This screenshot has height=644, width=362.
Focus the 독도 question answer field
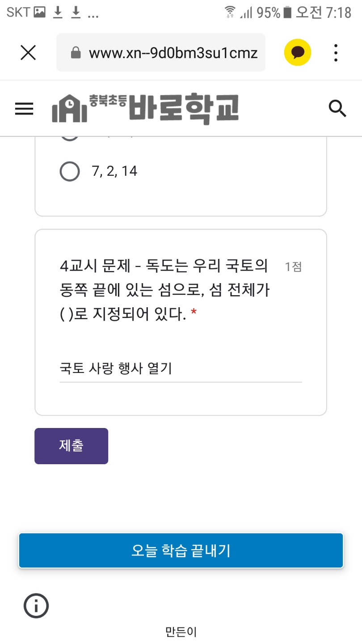pos(181,369)
